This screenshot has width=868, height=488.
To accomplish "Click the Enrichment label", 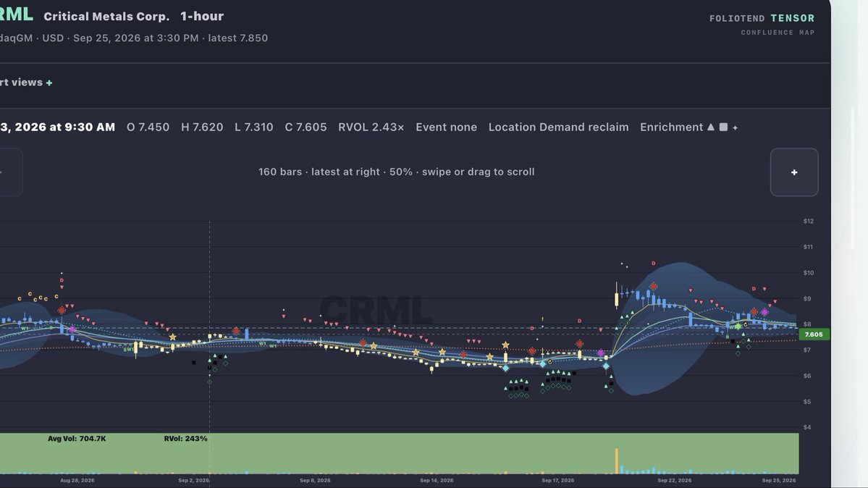I will pos(672,127).
